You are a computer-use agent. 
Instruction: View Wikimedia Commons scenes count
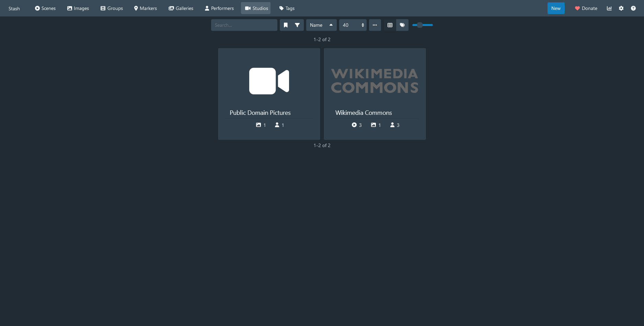(357, 125)
